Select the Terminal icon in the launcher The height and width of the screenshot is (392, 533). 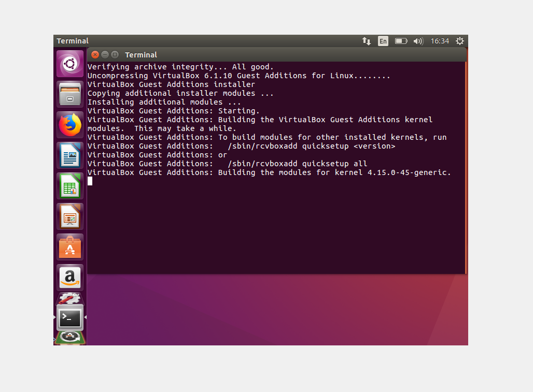point(70,318)
